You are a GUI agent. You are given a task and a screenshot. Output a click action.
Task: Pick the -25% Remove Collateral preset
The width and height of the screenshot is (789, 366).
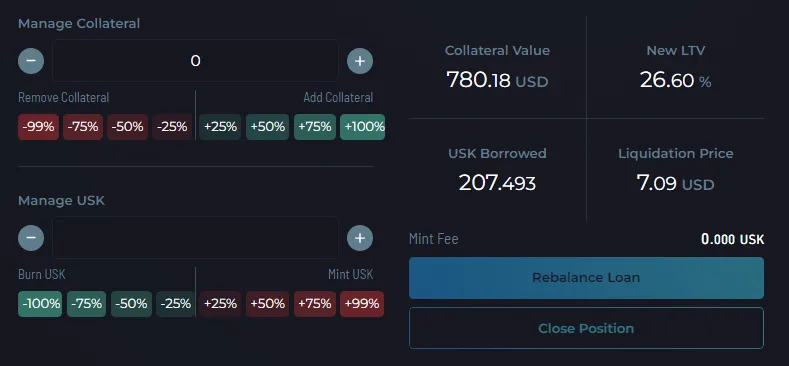[x=172, y=127]
